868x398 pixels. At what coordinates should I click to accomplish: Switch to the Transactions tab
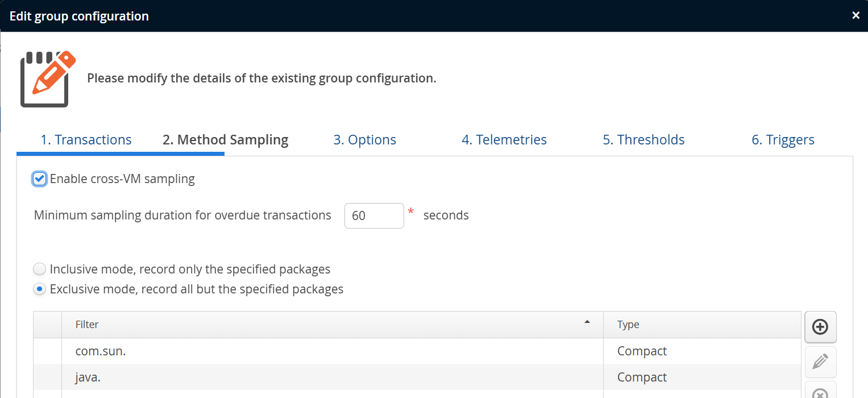tap(86, 140)
